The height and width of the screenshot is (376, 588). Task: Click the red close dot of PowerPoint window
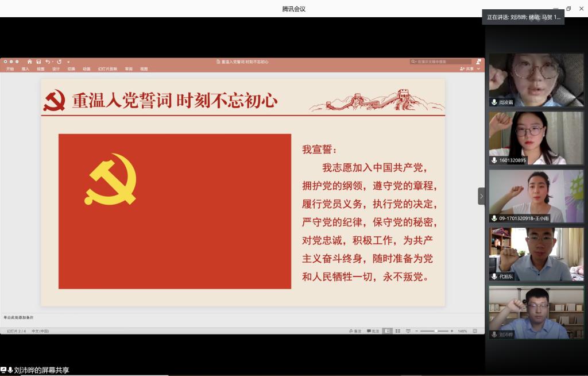click(5, 62)
